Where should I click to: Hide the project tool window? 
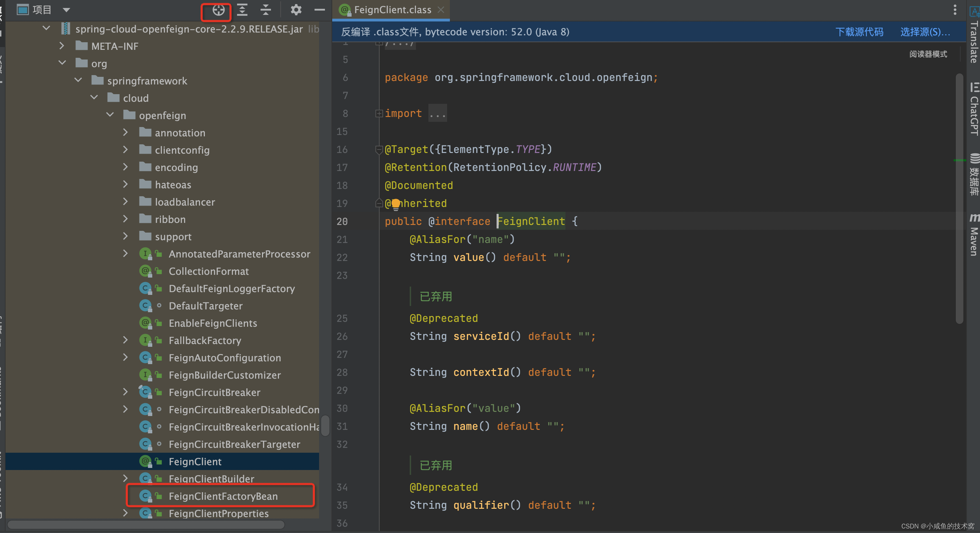319,10
